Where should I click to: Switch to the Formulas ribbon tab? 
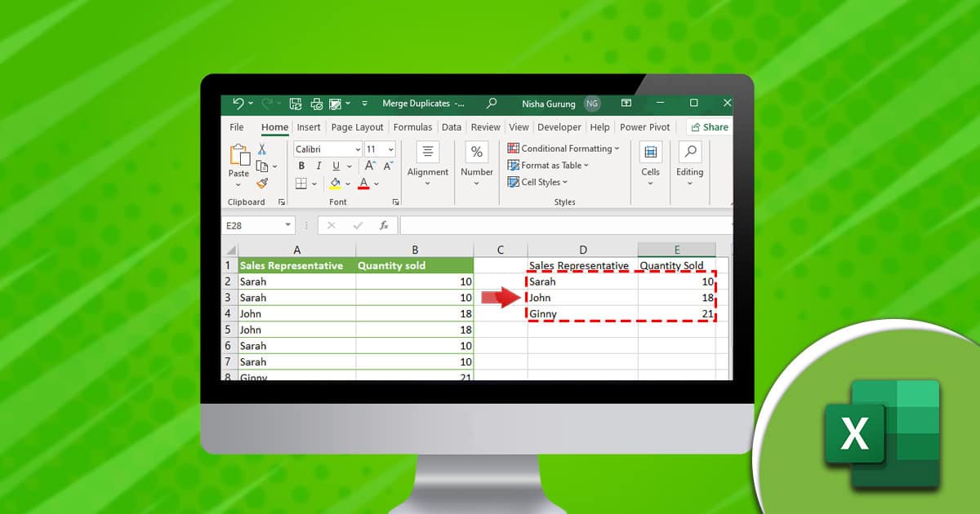(412, 127)
